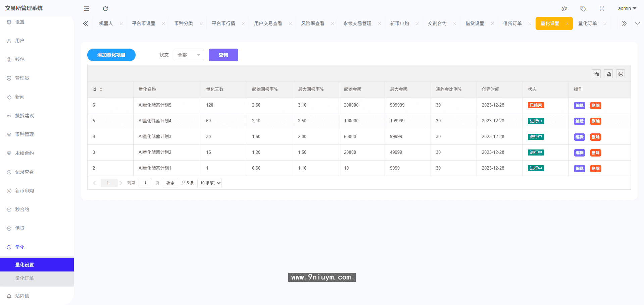Close the 借贷订单 tab

[x=530, y=24]
